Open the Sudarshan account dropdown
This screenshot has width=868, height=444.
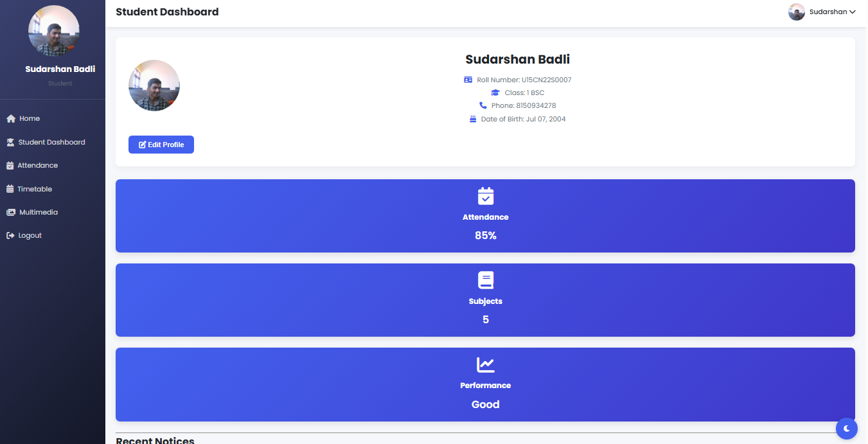point(822,12)
